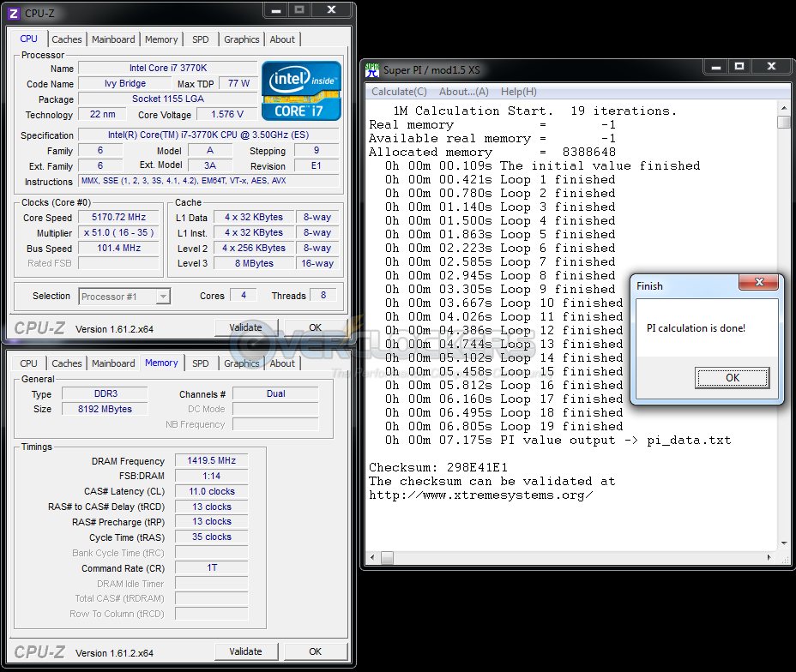Screen dimensions: 796x672
Task: Maximize the Super PI window
Action: point(739,67)
